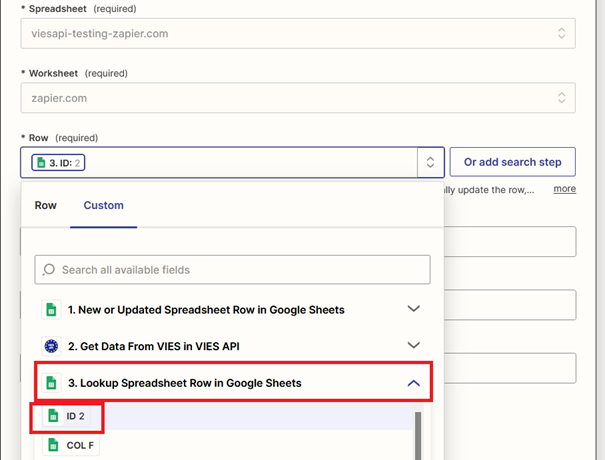Click the VIES API icon beside step 2
605x460 pixels.
51,346
